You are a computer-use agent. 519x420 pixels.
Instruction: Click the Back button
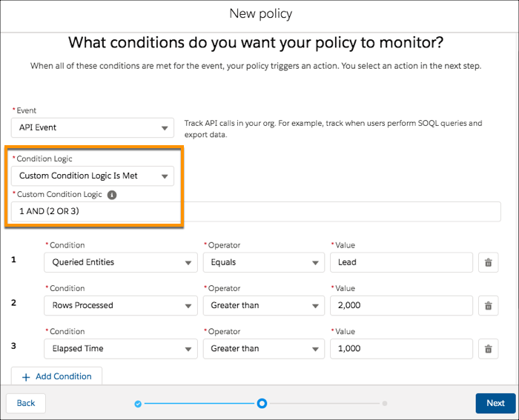coord(26,403)
